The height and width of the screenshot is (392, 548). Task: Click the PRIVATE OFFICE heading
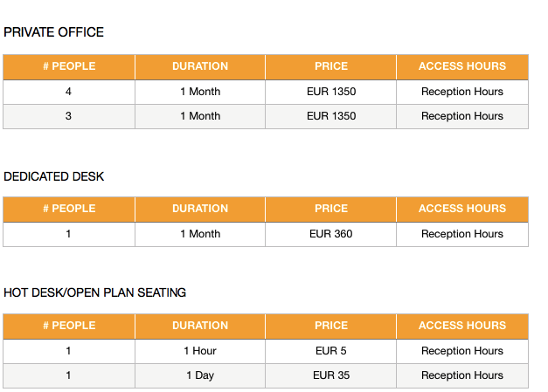[x=53, y=32]
